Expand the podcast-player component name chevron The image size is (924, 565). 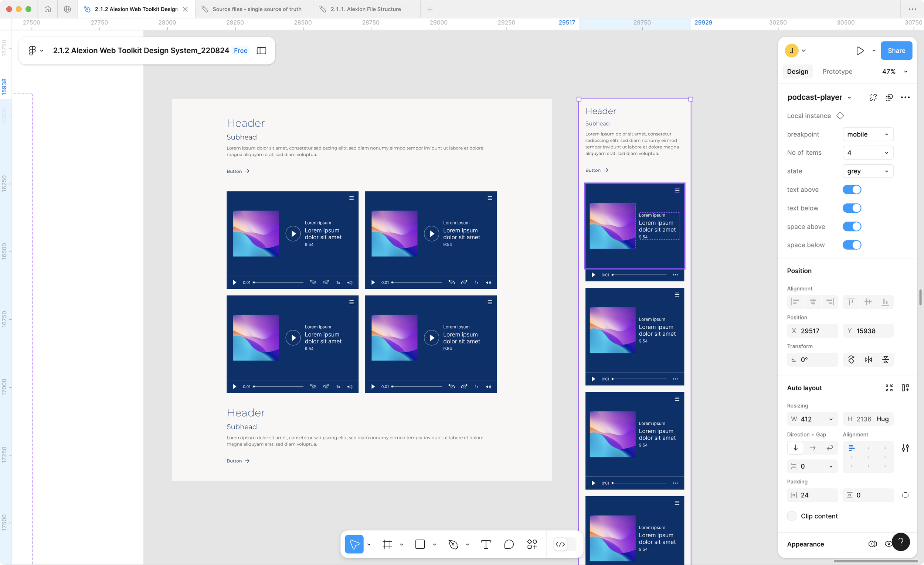click(849, 97)
